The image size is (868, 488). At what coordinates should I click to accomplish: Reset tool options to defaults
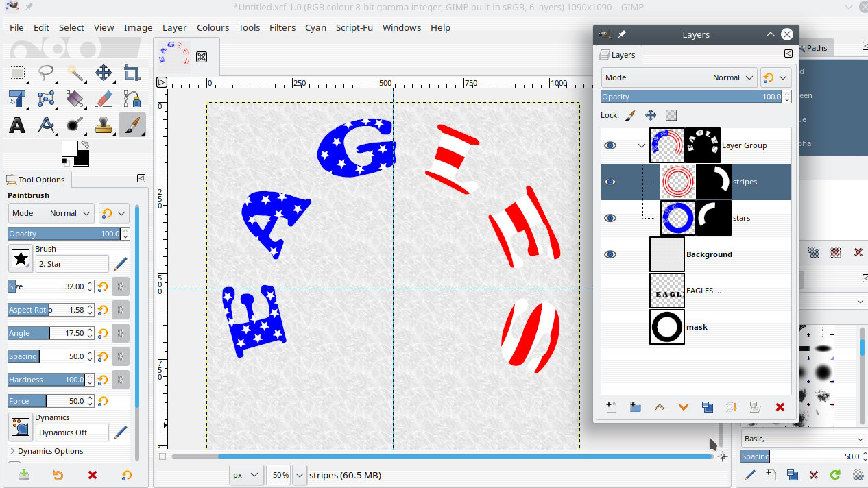126,475
